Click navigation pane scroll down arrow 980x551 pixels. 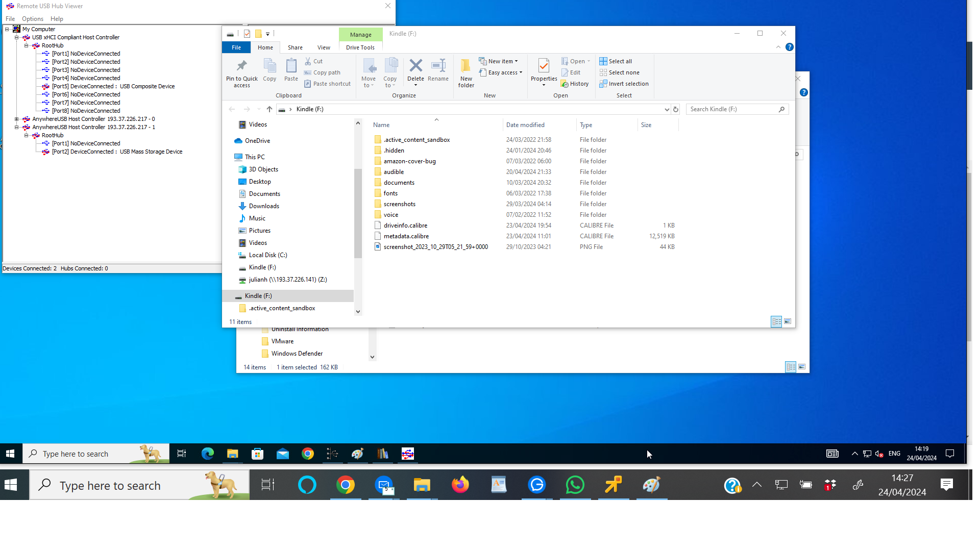pyautogui.click(x=358, y=311)
